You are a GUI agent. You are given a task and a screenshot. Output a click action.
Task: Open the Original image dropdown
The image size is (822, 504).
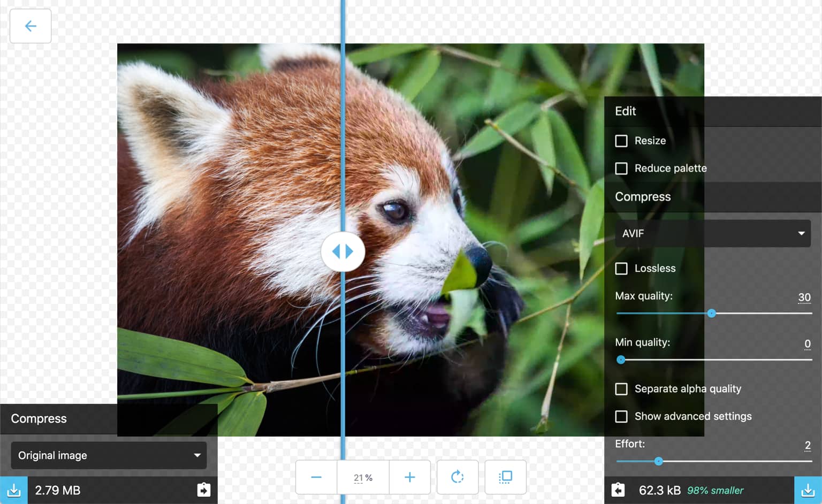pyautogui.click(x=109, y=455)
